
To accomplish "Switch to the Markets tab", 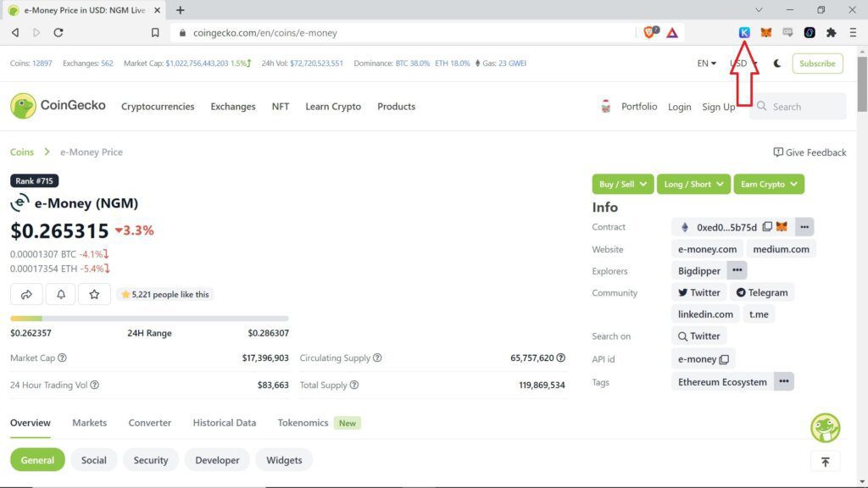I will [89, 423].
